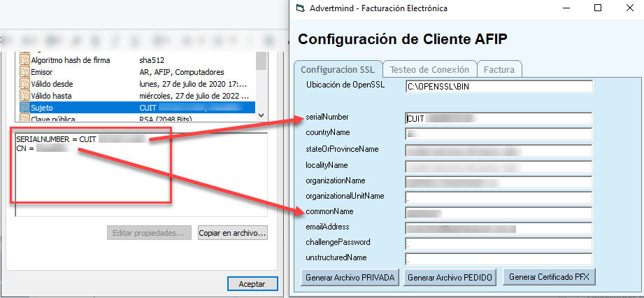
Task: Select the 'Válido hasta' row text
Action: tap(51, 96)
